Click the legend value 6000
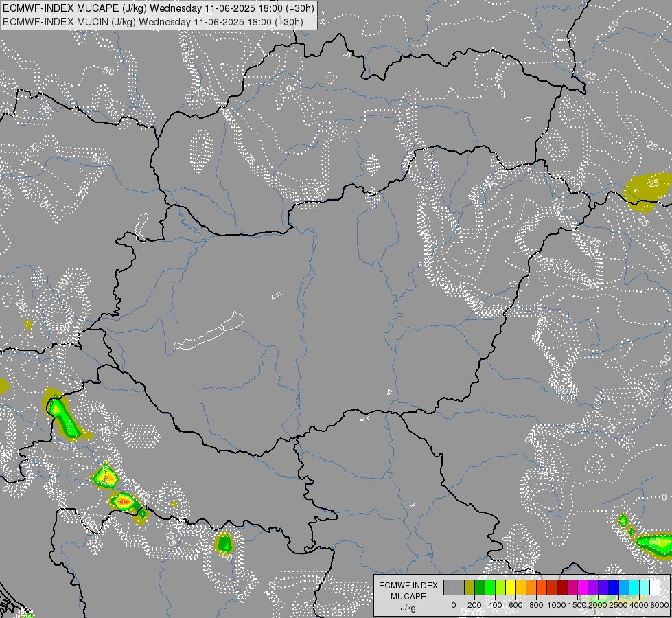The width and height of the screenshot is (672, 618). [660, 605]
